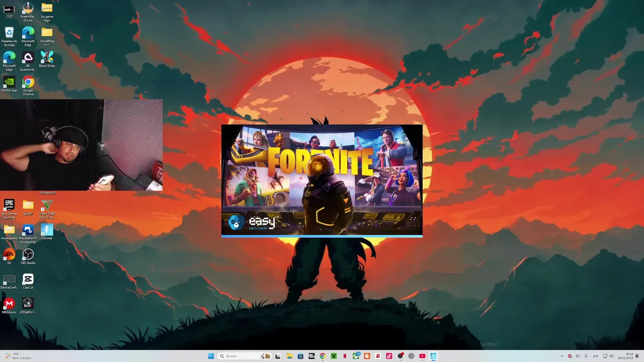
Task: Open the notifications bell
Action: coord(637,356)
